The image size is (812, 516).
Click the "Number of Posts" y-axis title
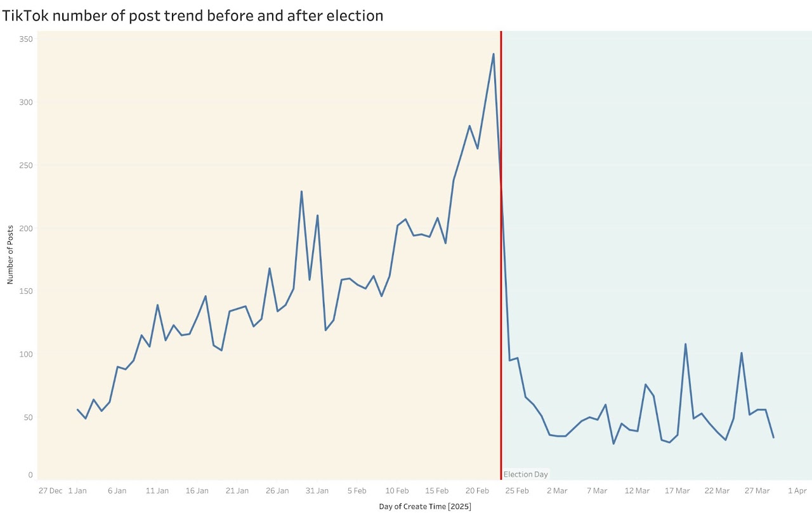tap(10, 255)
